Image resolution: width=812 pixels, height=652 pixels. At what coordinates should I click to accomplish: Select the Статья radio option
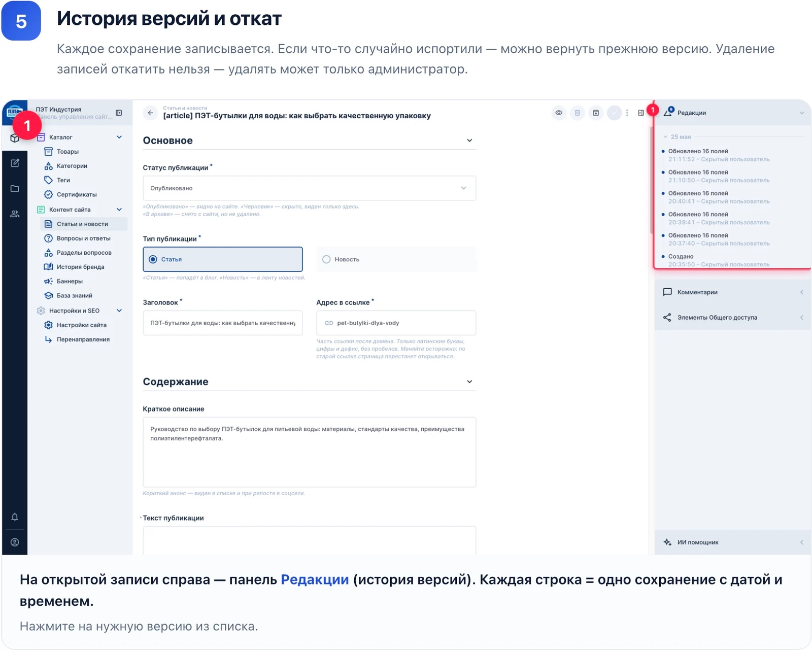223,259
